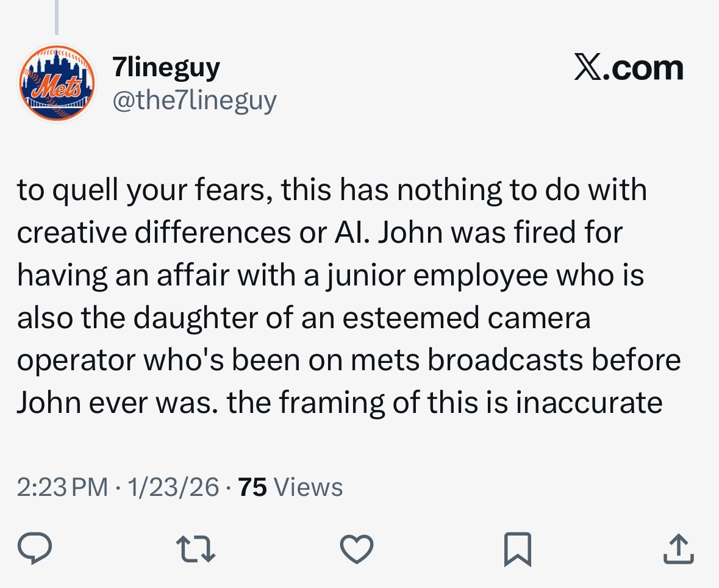Open the share options icon
The height and width of the screenshot is (588, 719).
(679, 548)
